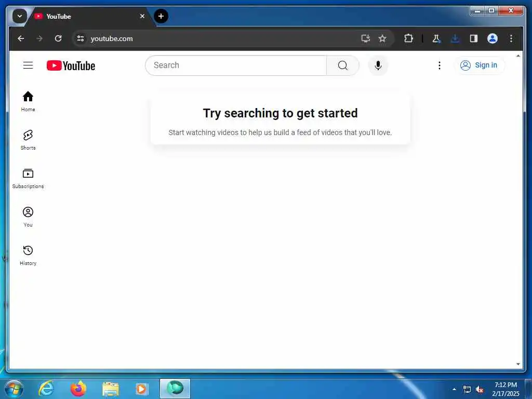Click the active browser taskbar button

[x=175, y=389]
